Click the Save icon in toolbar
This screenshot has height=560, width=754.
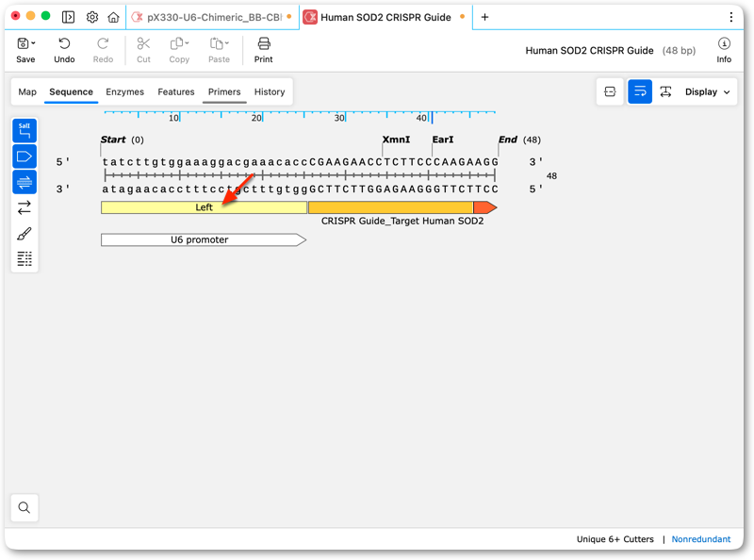23,43
